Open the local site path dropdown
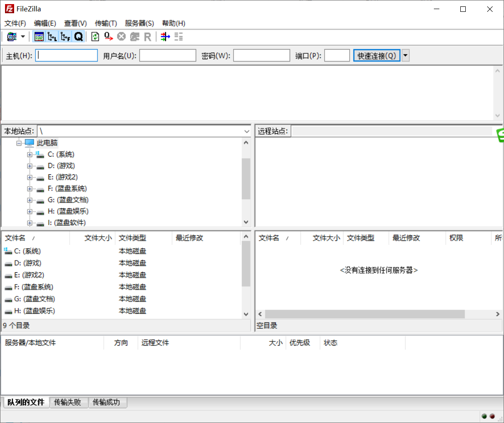The height and width of the screenshot is (423, 504). (246, 131)
